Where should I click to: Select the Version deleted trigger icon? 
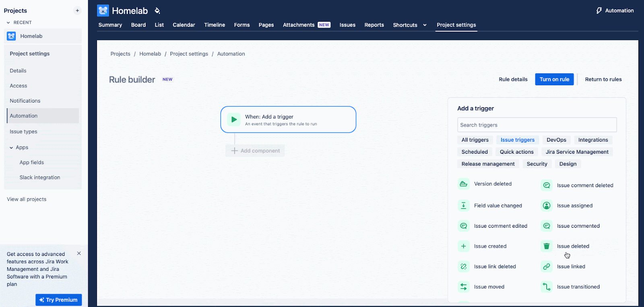point(464,184)
